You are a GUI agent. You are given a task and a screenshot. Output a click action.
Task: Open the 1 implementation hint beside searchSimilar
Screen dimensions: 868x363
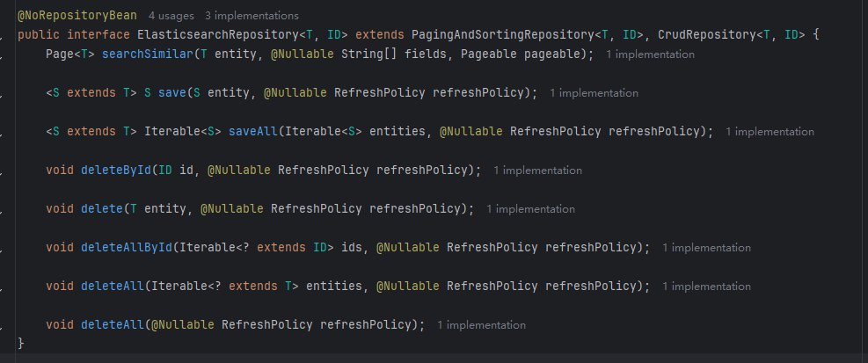650,54
